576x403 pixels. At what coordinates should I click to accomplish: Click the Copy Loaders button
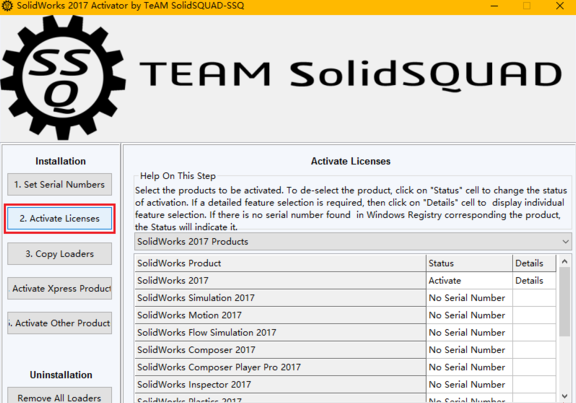click(60, 253)
